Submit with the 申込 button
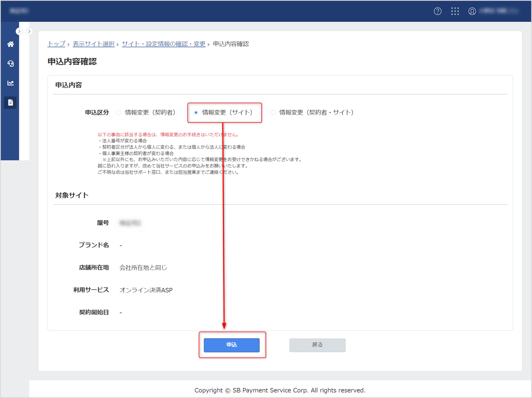532x398 pixels. [x=232, y=345]
